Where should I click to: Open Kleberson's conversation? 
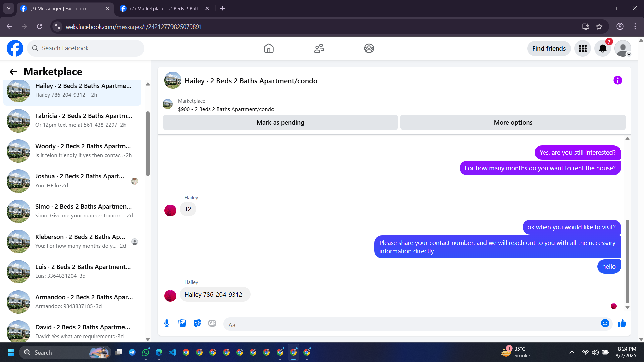point(72,242)
